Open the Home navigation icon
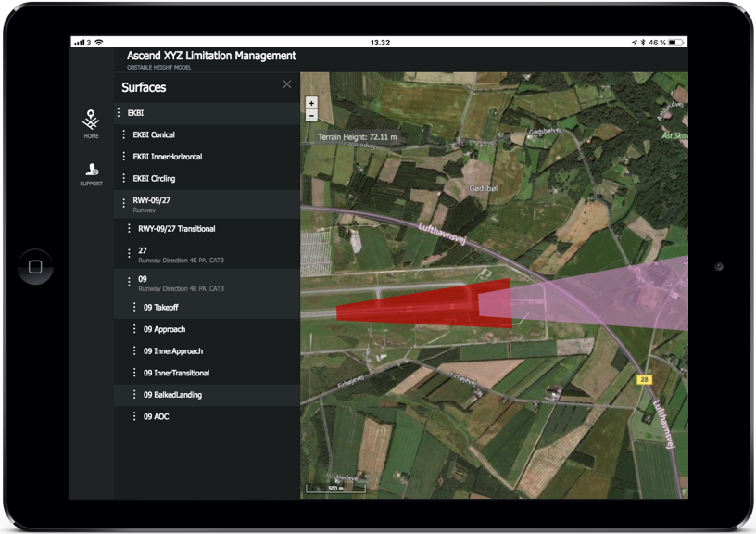Image resolution: width=756 pixels, height=534 pixels. pyautogui.click(x=91, y=122)
